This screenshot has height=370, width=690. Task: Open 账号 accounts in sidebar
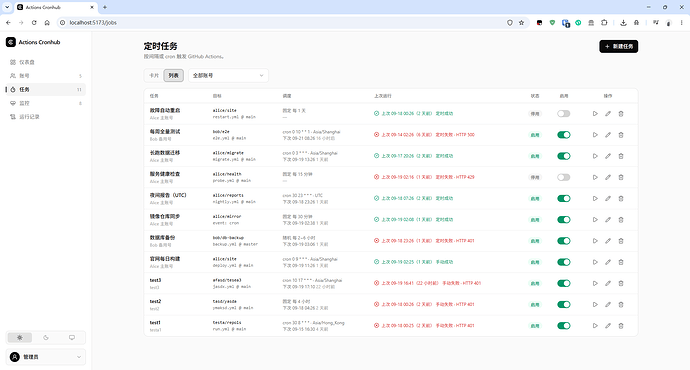click(46, 76)
